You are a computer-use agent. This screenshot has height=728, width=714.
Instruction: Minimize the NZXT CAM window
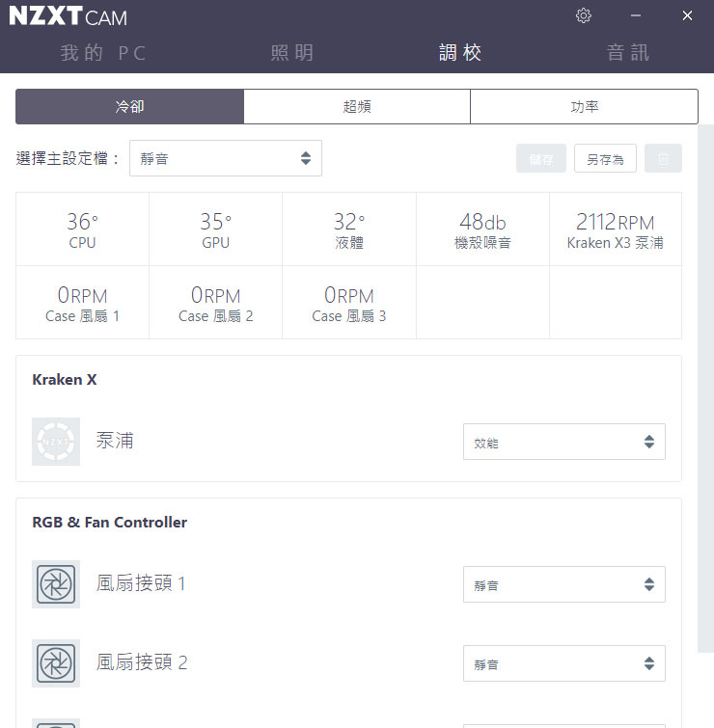point(636,15)
